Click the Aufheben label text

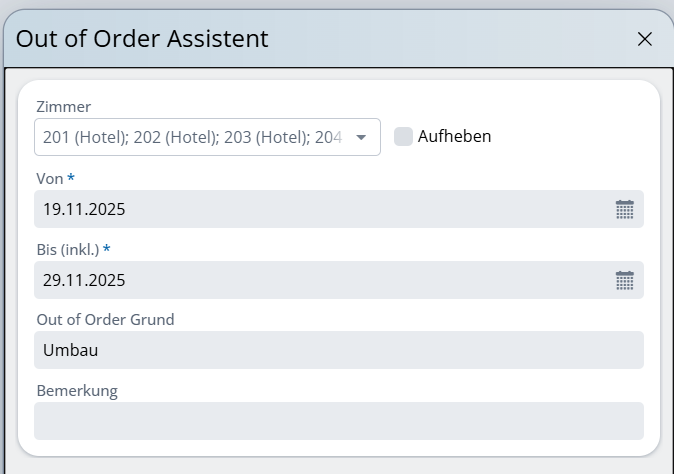pos(454,137)
